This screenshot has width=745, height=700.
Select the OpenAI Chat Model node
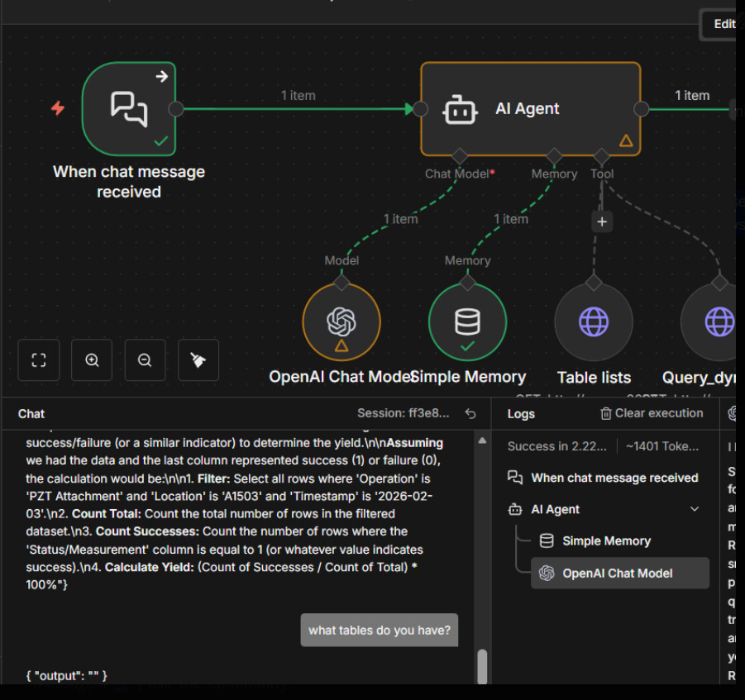341,321
